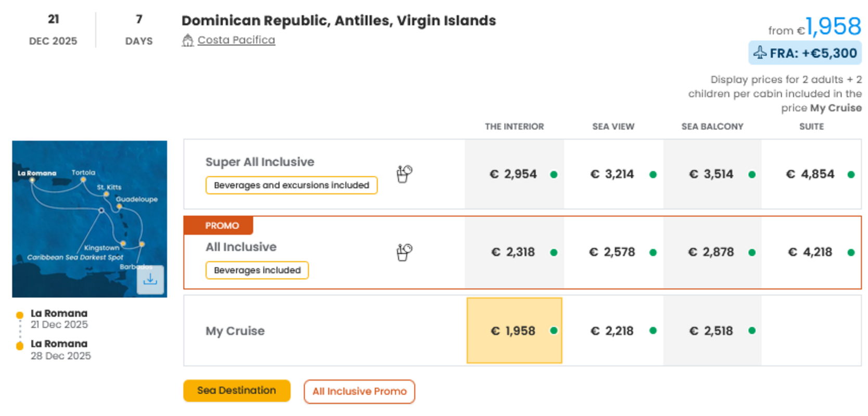This screenshot has height=416, width=868.
Task: Click the Beverages and excursions included tag
Action: (291, 186)
